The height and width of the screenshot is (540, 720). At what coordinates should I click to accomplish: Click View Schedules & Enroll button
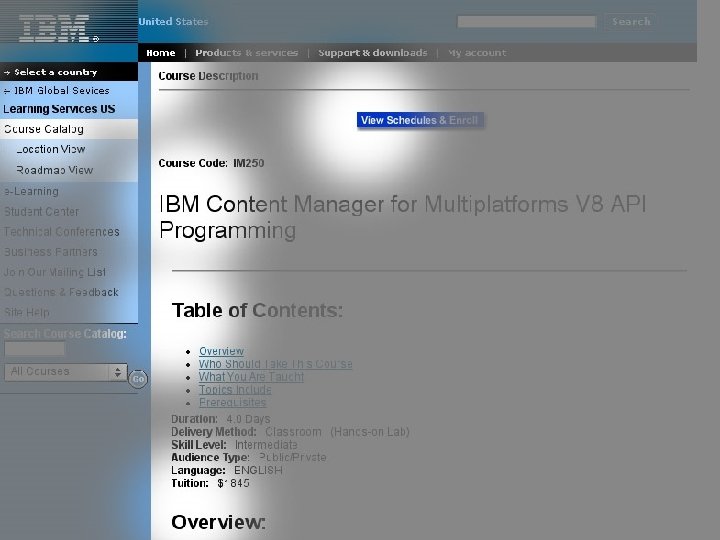420,120
